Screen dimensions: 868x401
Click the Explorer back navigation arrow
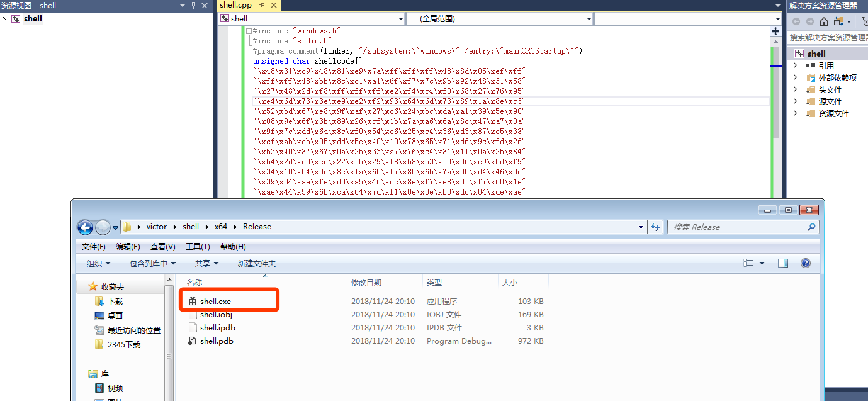85,227
